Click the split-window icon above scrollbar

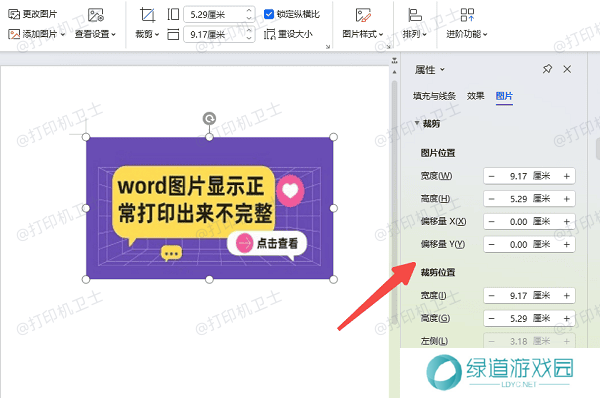(x=394, y=60)
